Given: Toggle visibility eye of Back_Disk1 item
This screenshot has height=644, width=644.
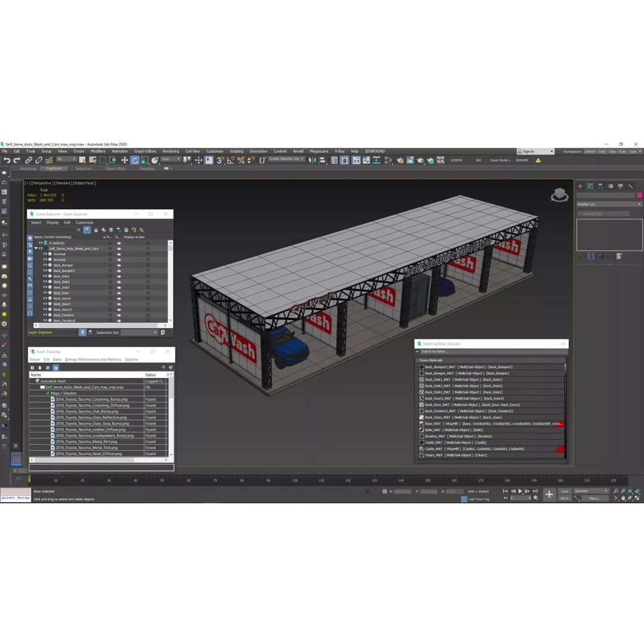Looking at the screenshot, I should [x=45, y=277].
